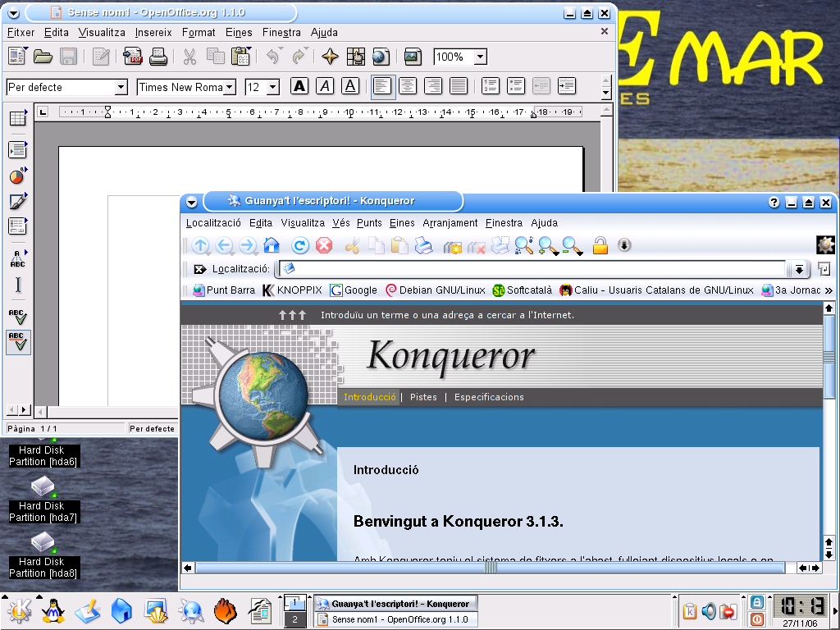This screenshot has width=840, height=630.
Task: Switch to virtual desktop 2 in the pager
Action: (294, 619)
